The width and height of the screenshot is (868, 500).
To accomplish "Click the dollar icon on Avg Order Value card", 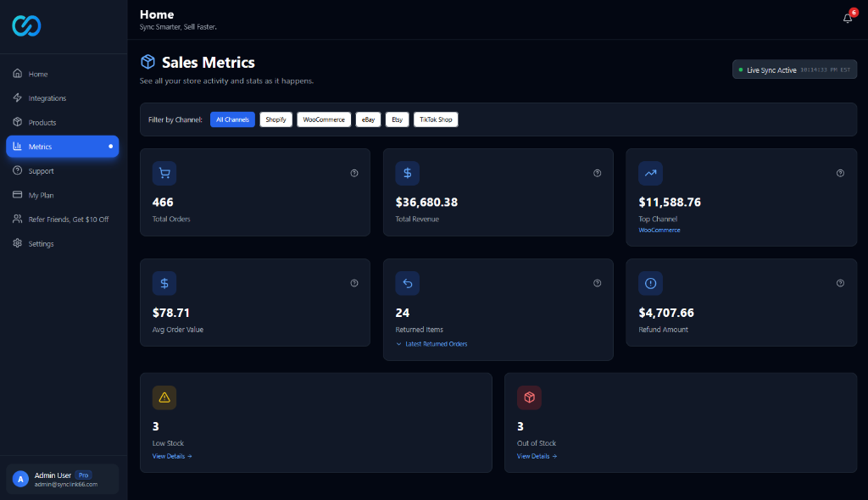I will 164,283.
